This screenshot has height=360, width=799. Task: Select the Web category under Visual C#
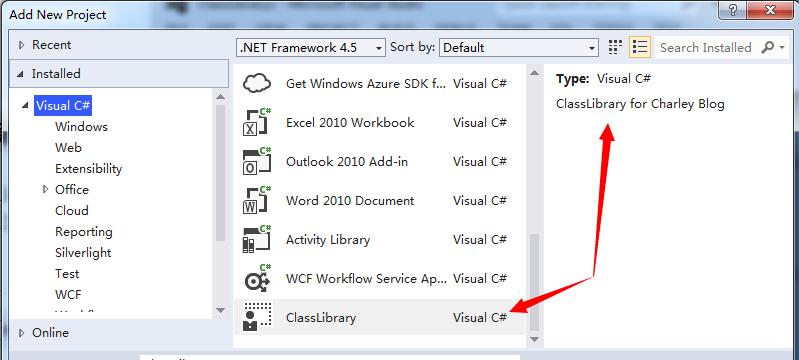tap(68, 147)
